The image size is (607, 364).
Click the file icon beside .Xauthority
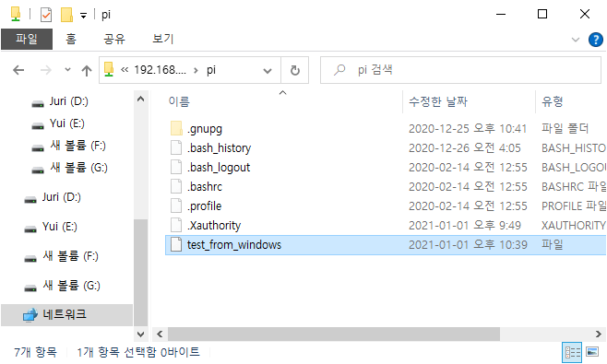tap(176, 225)
